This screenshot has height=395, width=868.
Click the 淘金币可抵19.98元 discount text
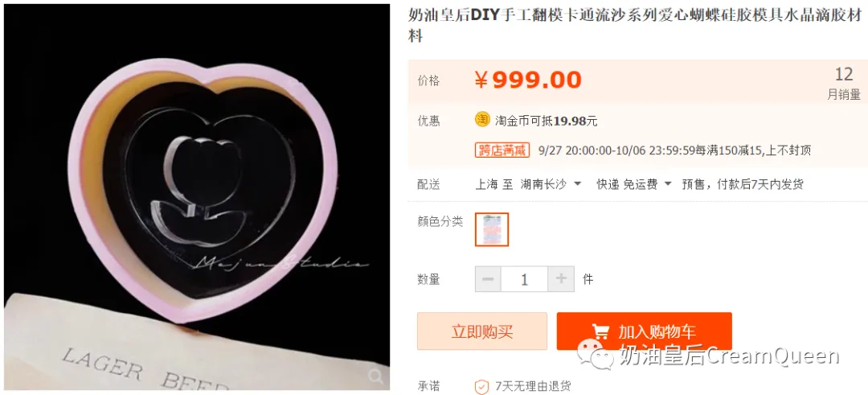[x=546, y=121]
